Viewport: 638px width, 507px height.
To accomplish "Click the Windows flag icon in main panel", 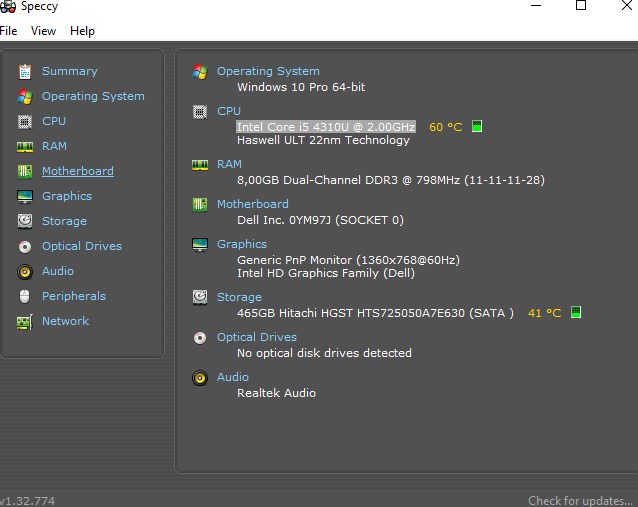I will (x=200, y=72).
